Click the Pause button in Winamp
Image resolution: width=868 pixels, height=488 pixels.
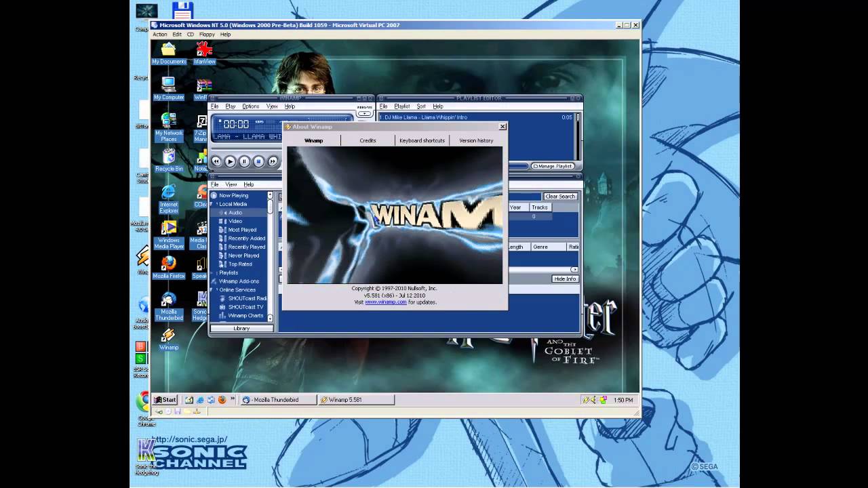tap(244, 161)
